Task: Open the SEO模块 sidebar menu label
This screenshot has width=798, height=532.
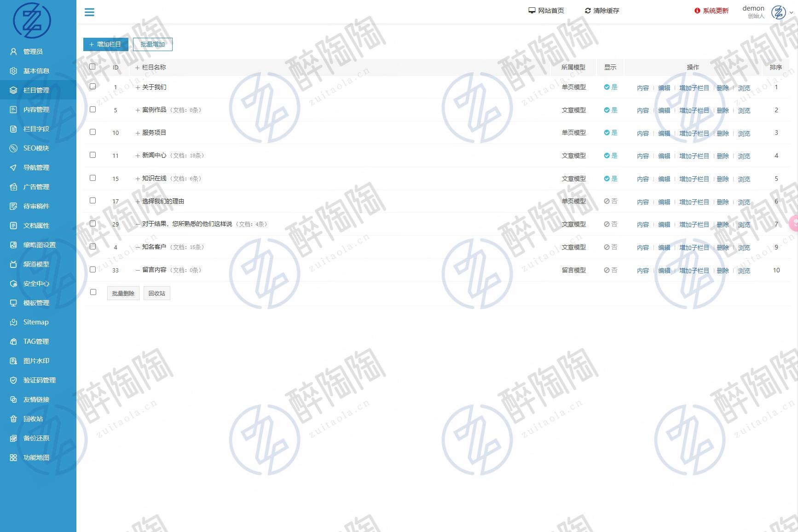Action: (36, 148)
